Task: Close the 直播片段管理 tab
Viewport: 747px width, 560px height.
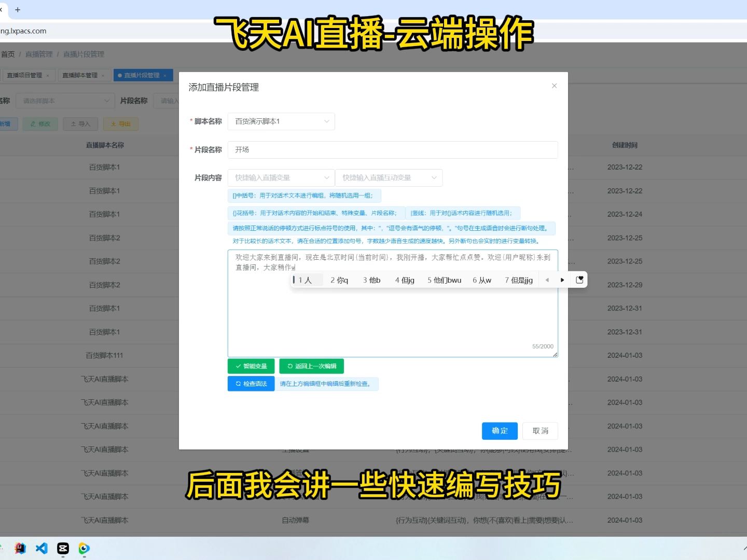Action: [165, 76]
